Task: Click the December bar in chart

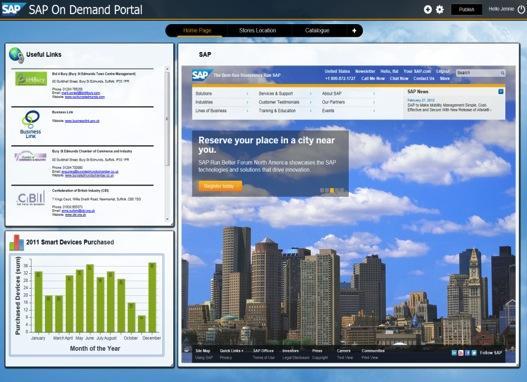Action: click(x=152, y=298)
